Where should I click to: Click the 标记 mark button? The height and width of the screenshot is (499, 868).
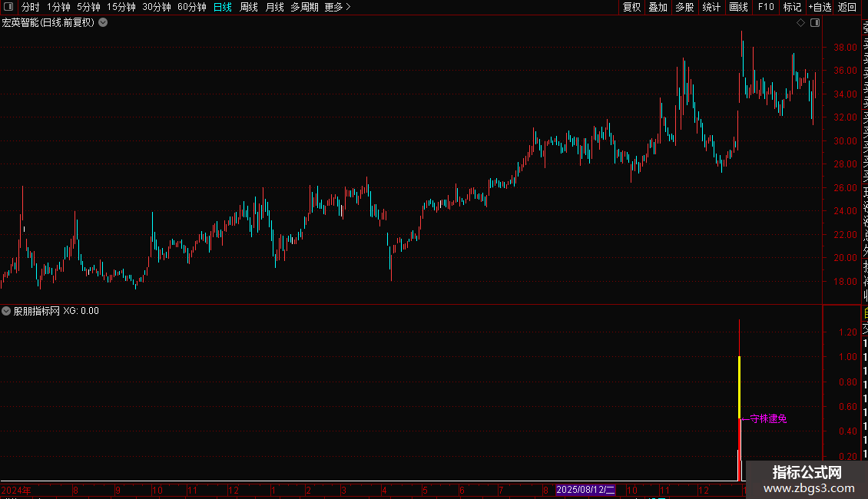pyautogui.click(x=792, y=7)
